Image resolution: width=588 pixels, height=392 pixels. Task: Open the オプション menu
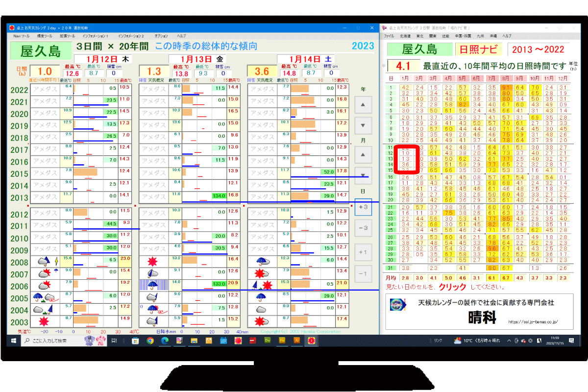click(x=161, y=36)
